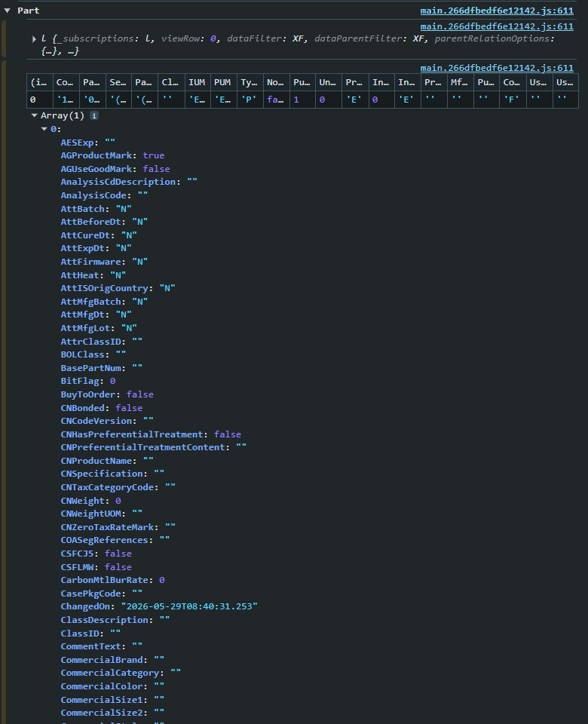Select the BuyToOrder: false property
This screenshot has height=724, width=588.
click(107, 394)
